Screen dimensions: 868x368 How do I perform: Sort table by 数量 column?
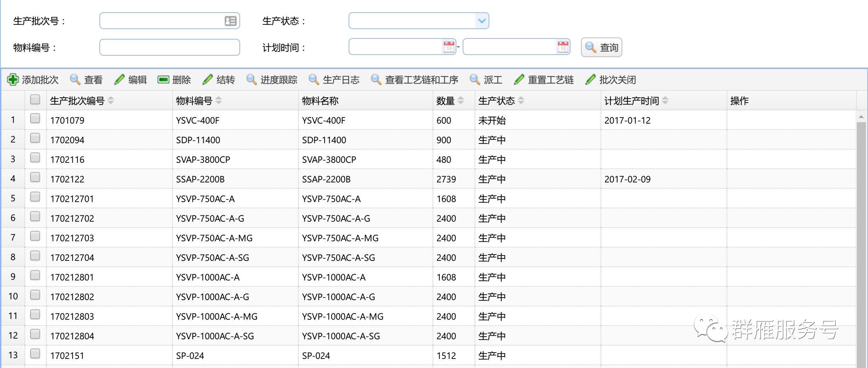(461, 101)
